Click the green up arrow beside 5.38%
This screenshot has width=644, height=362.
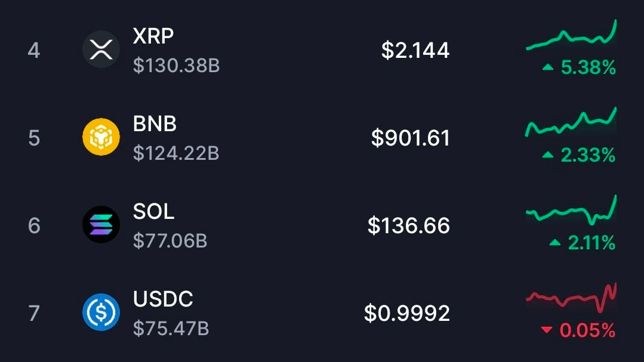point(547,68)
